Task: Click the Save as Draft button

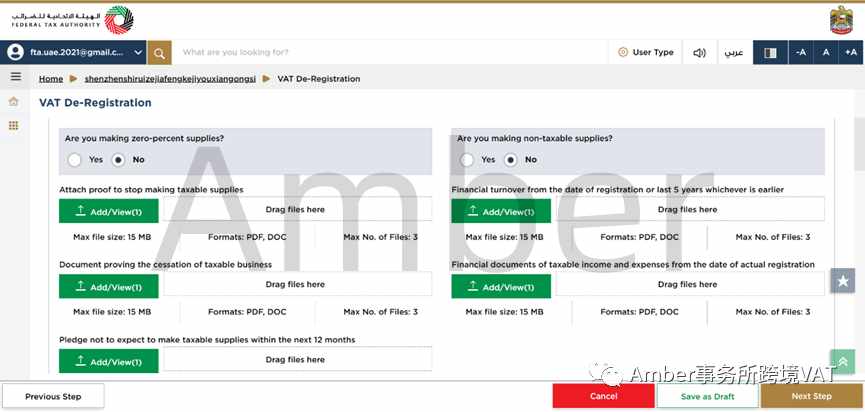Action: [707, 396]
